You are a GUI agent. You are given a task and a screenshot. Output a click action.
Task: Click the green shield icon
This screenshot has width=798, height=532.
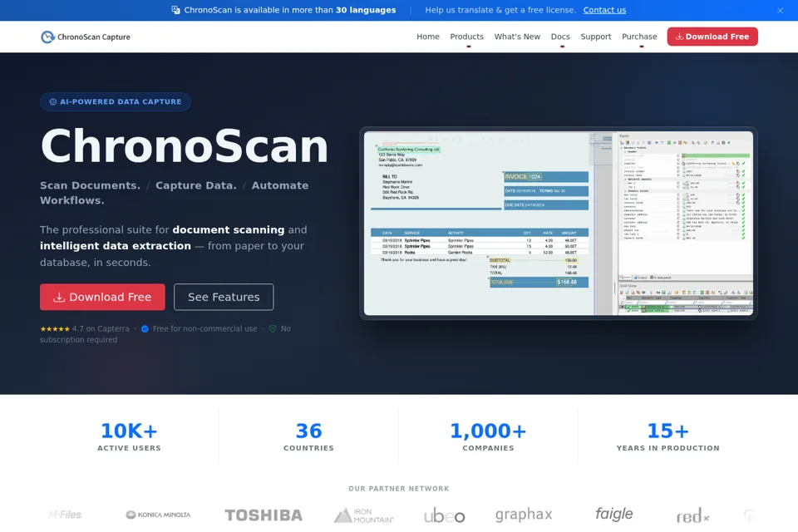tap(273, 329)
